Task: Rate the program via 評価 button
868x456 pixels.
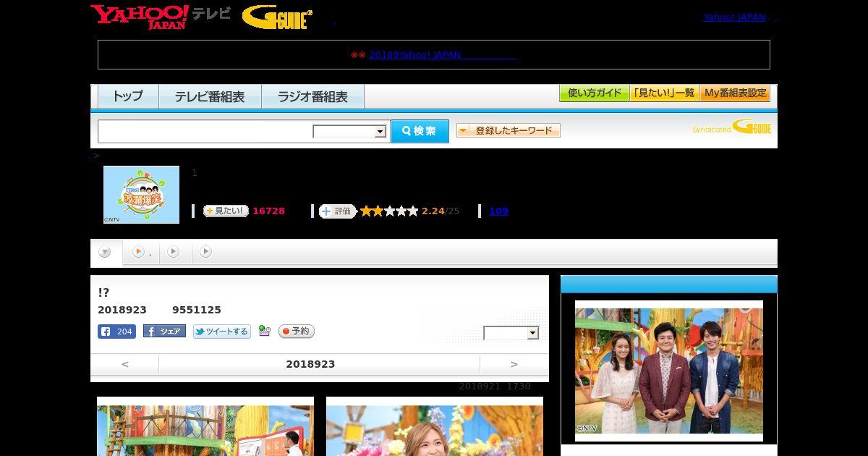Action: pyautogui.click(x=338, y=211)
